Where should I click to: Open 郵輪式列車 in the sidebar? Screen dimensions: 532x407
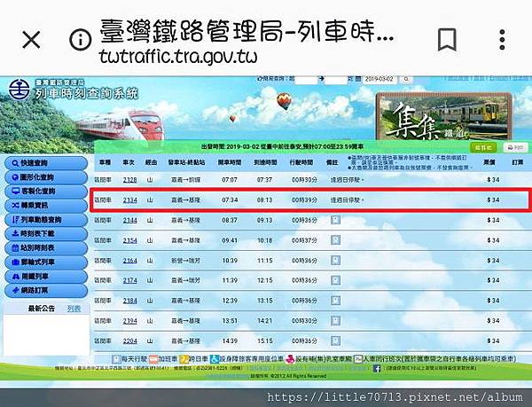(46, 262)
